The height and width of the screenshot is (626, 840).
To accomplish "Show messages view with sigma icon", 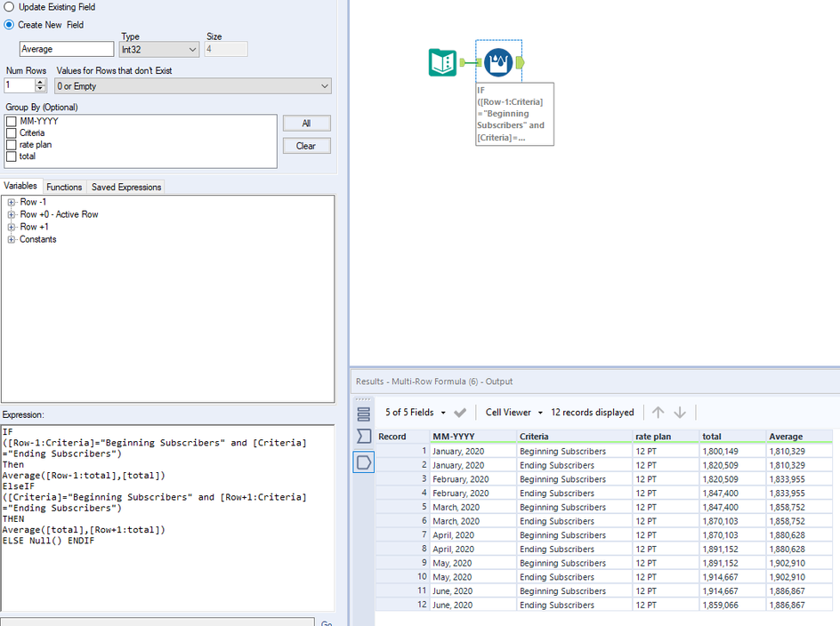I will [364, 436].
